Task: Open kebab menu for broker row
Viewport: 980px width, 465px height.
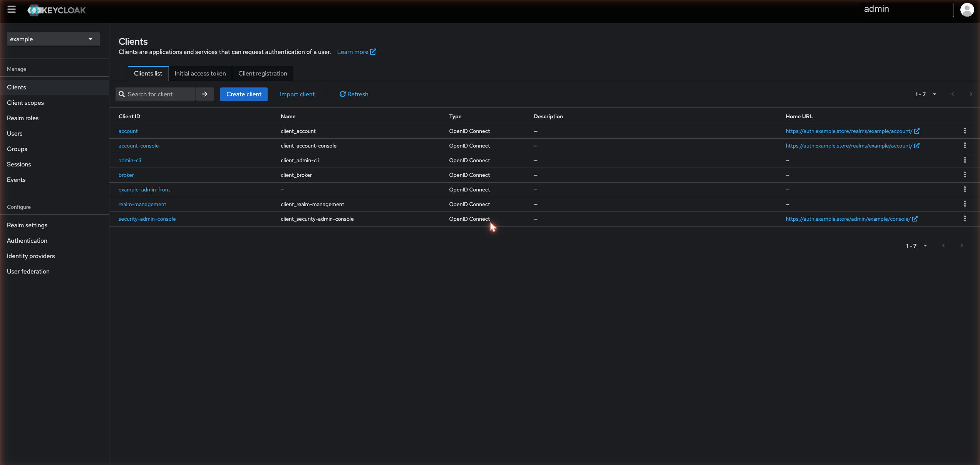Action: 965,175
